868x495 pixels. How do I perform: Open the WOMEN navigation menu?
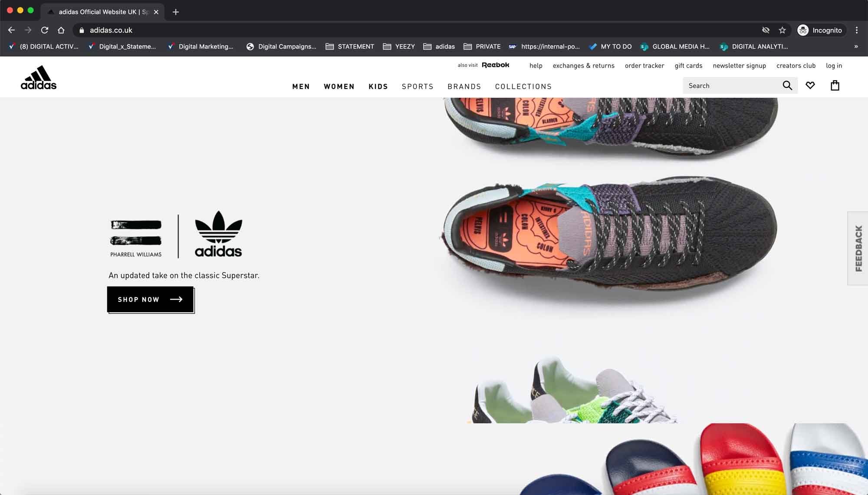click(339, 86)
